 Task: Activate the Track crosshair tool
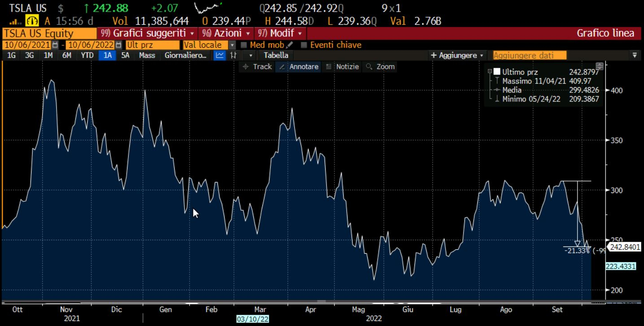pos(257,66)
